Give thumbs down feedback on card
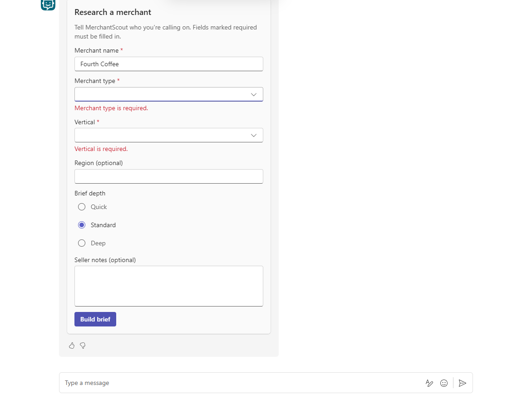The image size is (532, 404). tap(83, 346)
